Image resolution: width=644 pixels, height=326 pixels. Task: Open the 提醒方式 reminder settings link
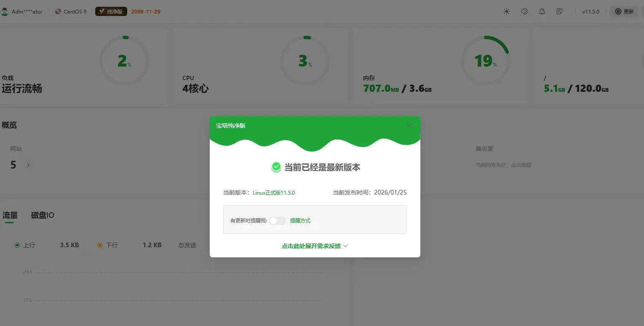300,220
